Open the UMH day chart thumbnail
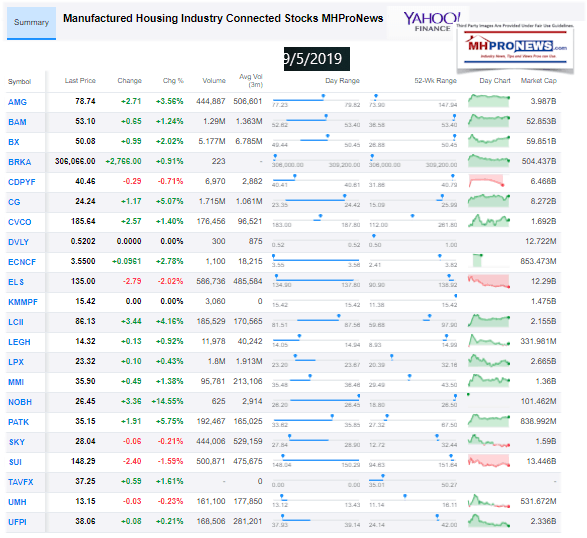The image size is (587, 538). [x=489, y=501]
